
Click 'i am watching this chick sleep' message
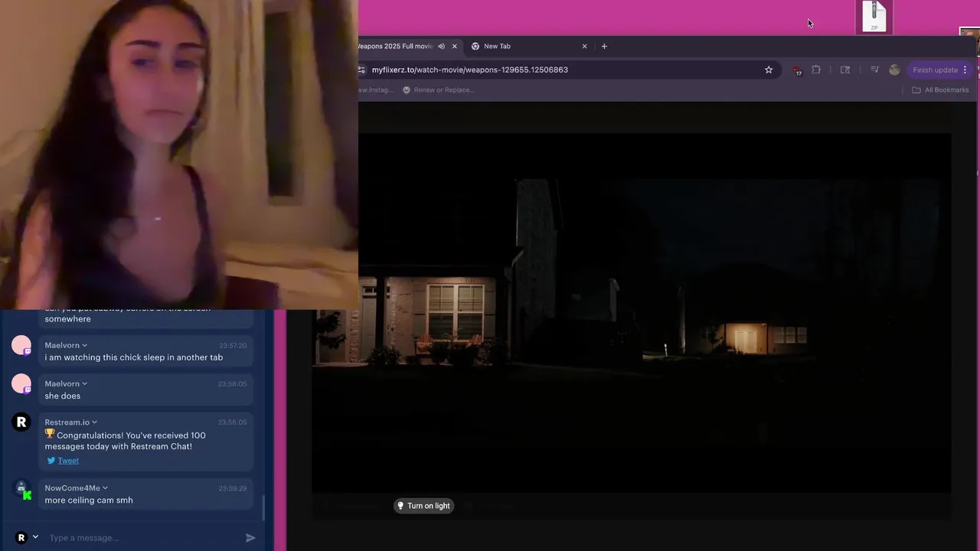pos(134,357)
